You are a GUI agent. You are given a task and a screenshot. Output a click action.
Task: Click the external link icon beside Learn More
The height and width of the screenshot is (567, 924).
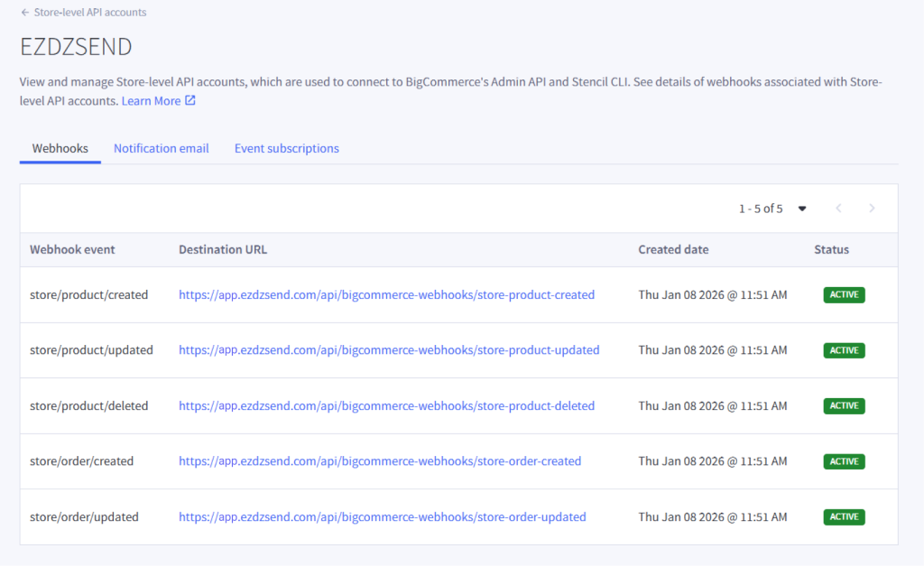pyautogui.click(x=190, y=101)
